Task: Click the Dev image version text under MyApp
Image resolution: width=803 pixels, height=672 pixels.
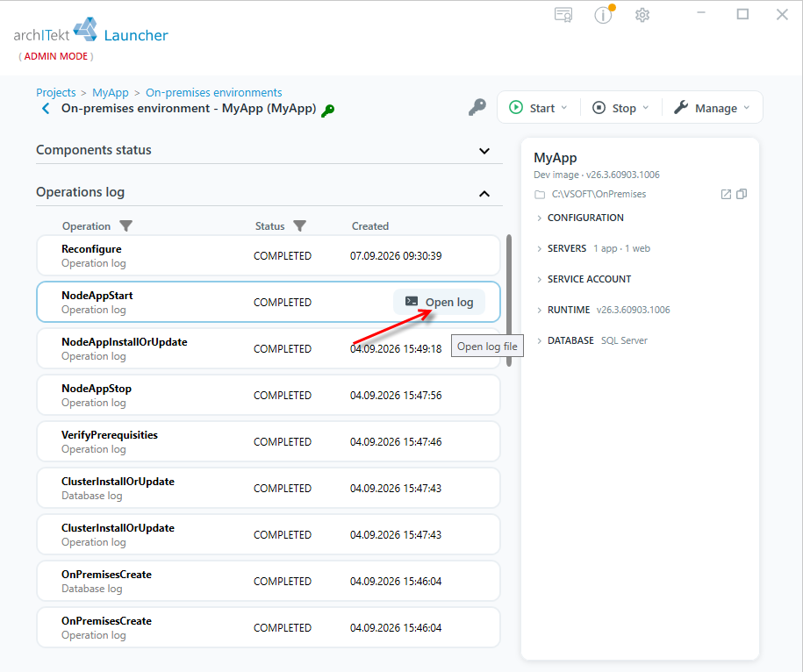Action: tap(597, 175)
